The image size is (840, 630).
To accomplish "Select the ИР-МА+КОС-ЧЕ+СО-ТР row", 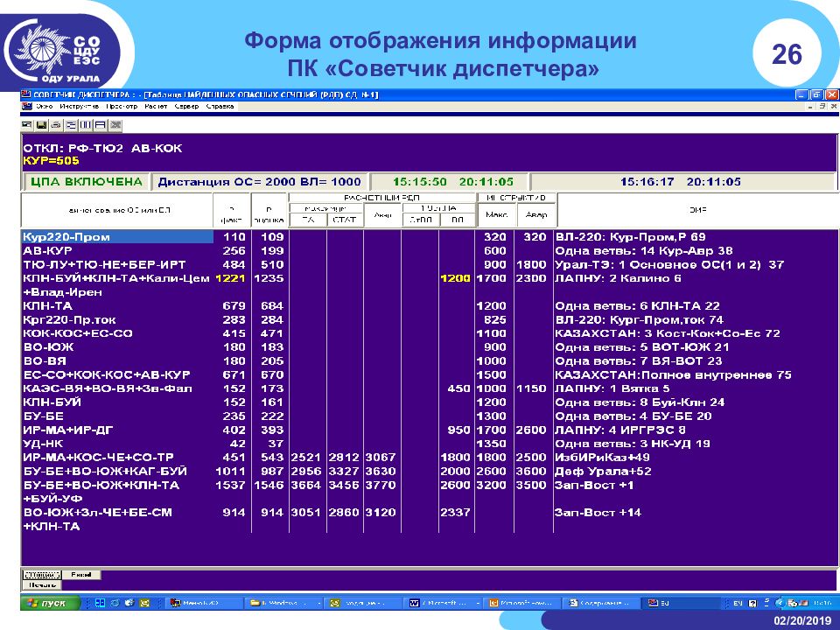I will (x=98, y=458).
